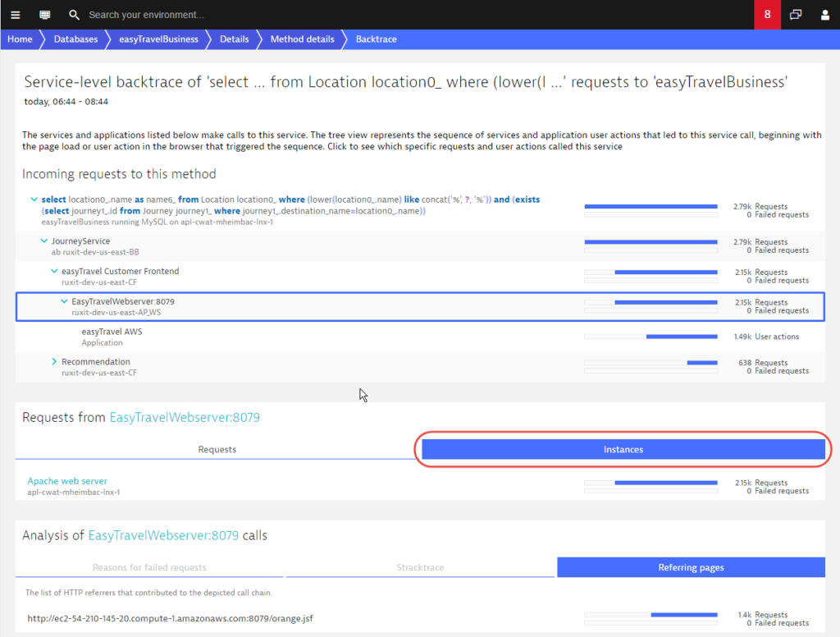This screenshot has width=840, height=637.
Task: Select the JourneyService row
Action: coord(420,246)
